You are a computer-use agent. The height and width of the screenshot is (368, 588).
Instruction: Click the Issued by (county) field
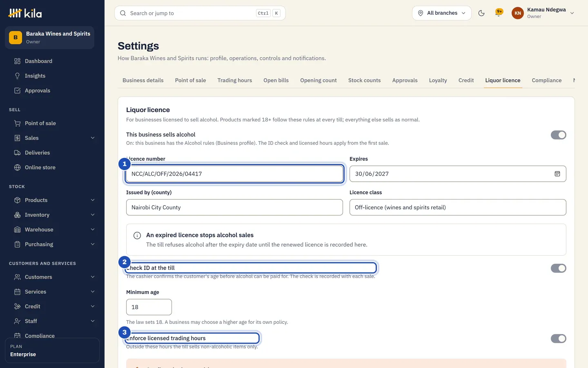click(x=235, y=207)
